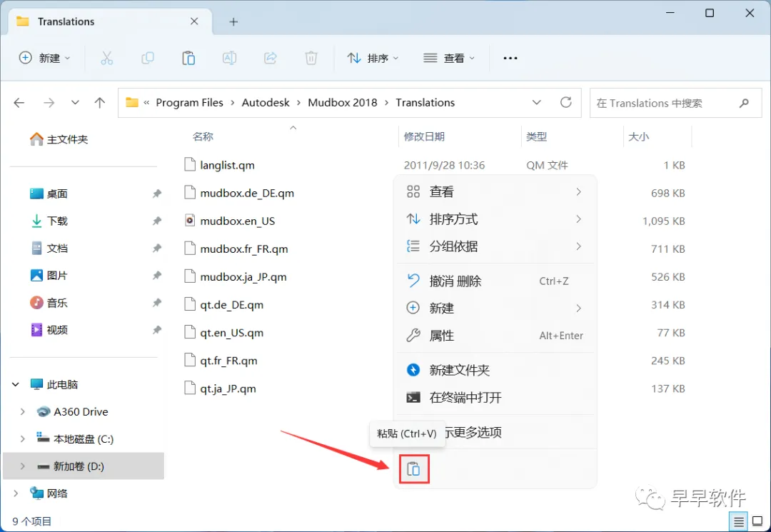
Task: Click the search magnifier icon
Action: pyautogui.click(x=744, y=103)
